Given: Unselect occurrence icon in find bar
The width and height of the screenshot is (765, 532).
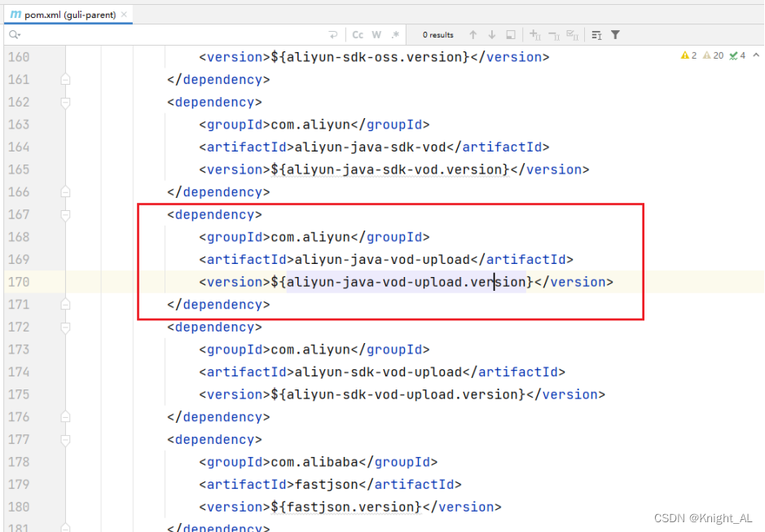Looking at the screenshot, I should (x=554, y=35).
